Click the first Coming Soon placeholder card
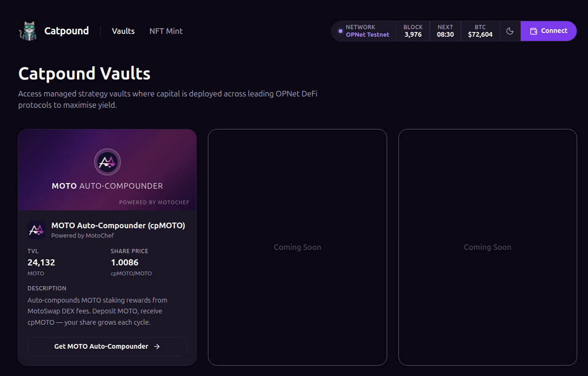Screen dimensions: 588x376 (x=297, y=247)
